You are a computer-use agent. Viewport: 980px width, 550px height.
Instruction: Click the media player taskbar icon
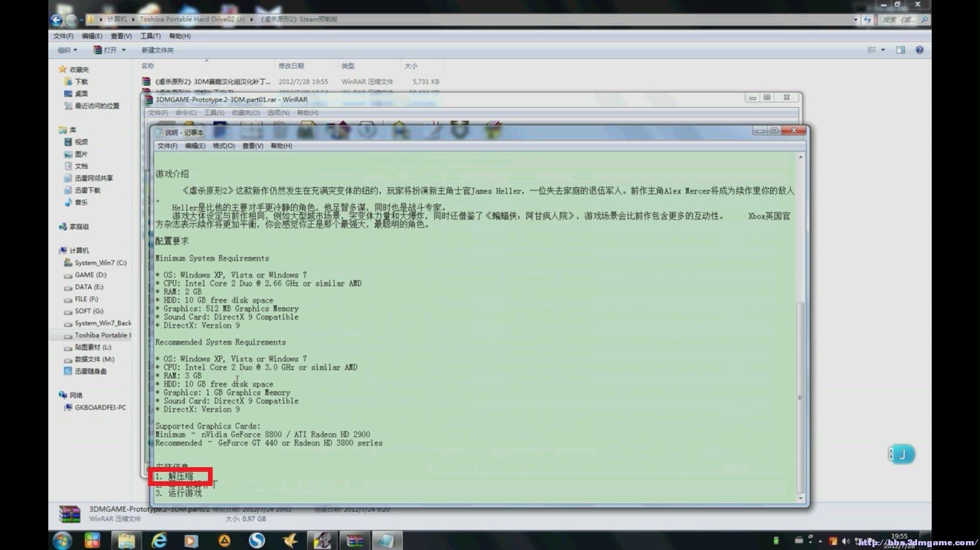point(192,541)
